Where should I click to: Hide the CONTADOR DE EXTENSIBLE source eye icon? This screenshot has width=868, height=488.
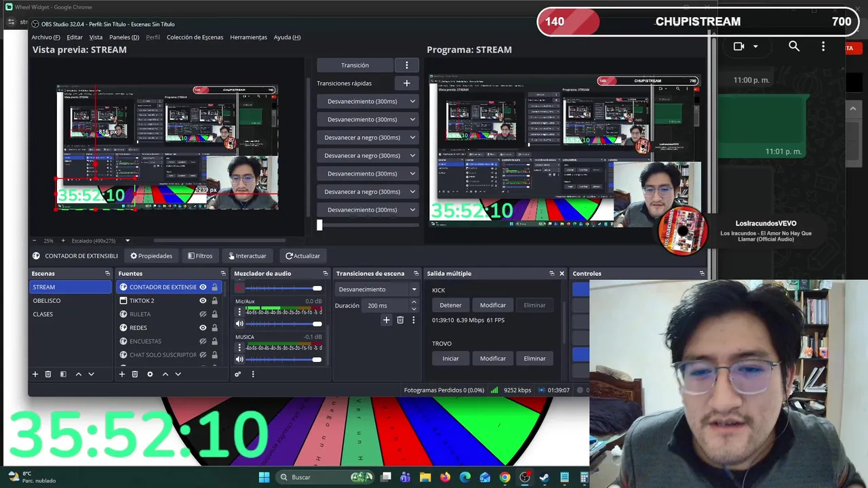pyautogui.click(x=203, y=287)
